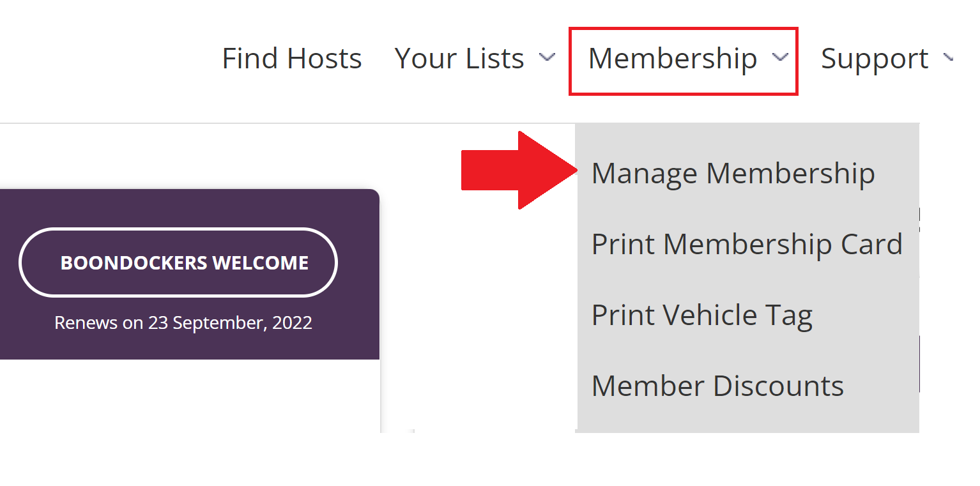Click the divider line below the navigation
This screenshot has height=486, width=980.
tap(287, 123)
